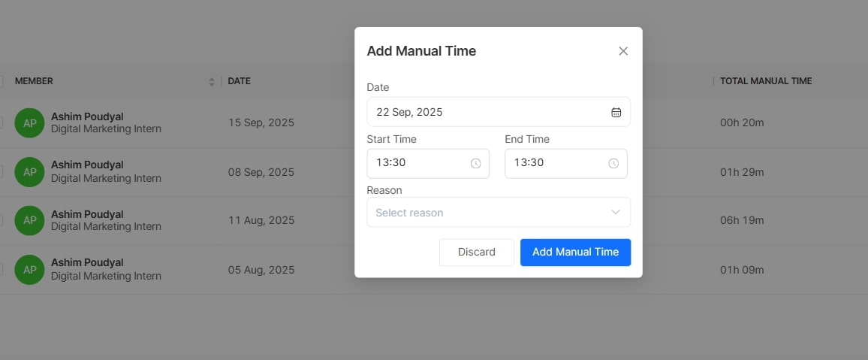Open the Select reason combo box
This screenshot has width=868, height=360.
click(x=488, y=213)
